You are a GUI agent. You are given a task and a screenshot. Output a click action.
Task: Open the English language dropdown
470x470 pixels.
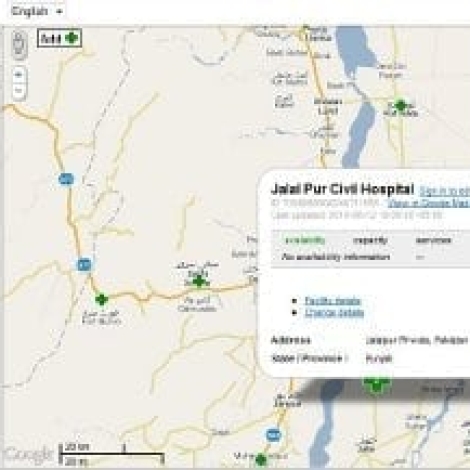[37, 11]
